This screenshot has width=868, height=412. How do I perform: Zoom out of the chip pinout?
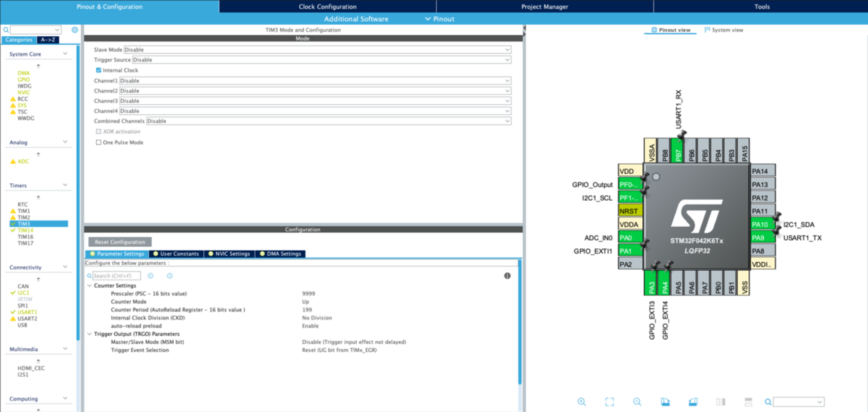(x=637, y=402)
